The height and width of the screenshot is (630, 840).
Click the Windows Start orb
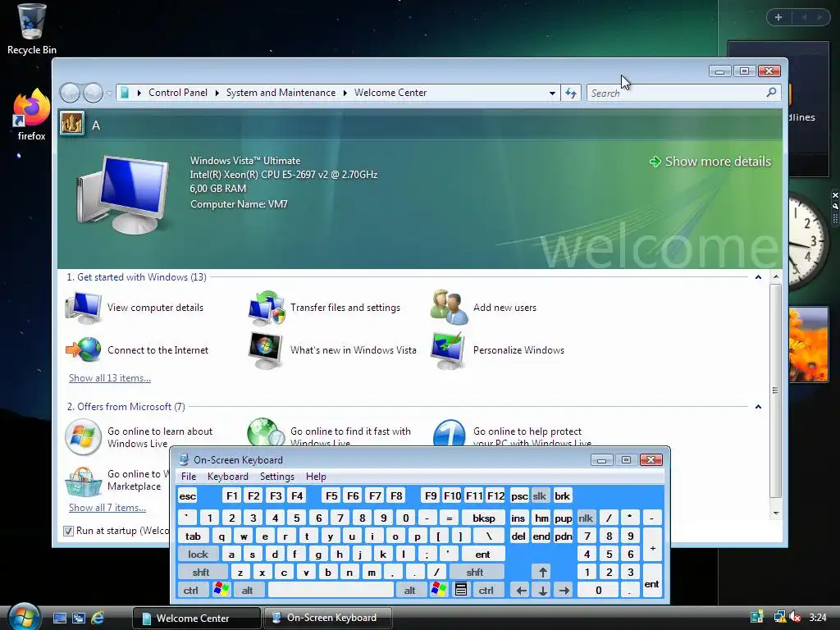point(24,617)
